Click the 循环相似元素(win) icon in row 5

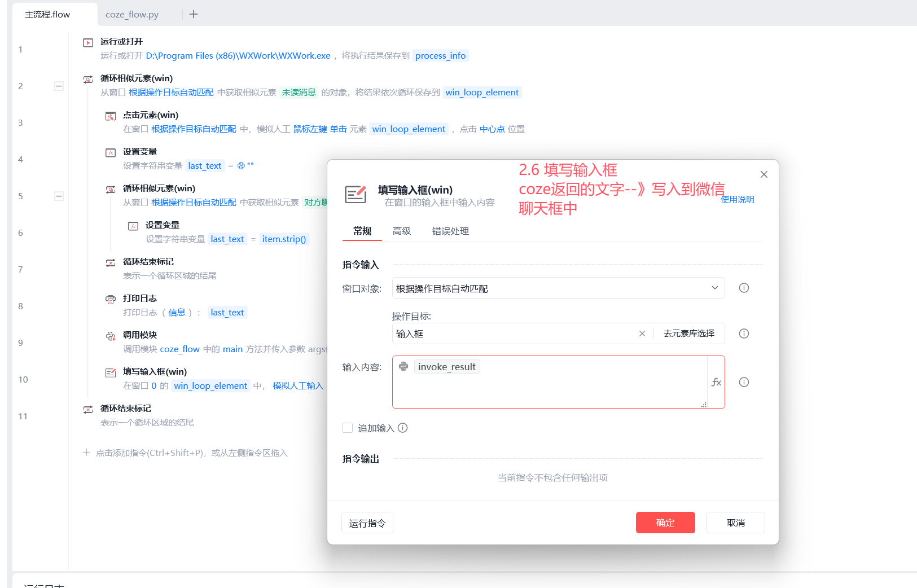111,189
